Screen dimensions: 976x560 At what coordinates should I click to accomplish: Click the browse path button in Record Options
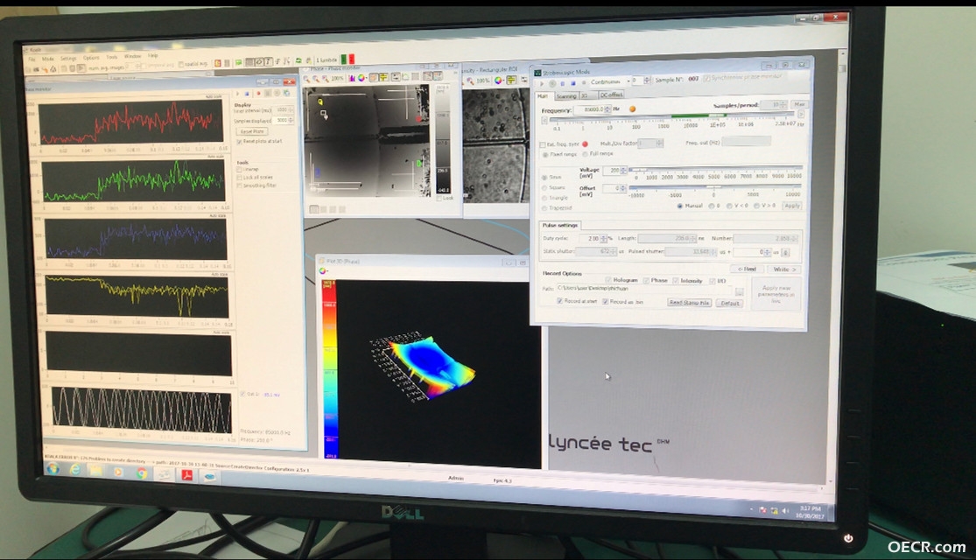pos(740,290)
